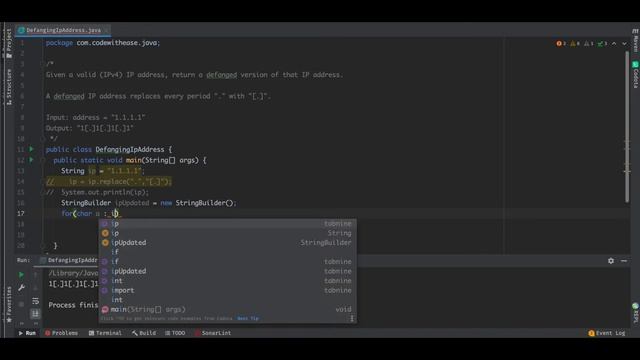This screenshot has width=640, height=360.
Task: Select 'main(String[] args)' void suggestion
Action: pos(228,309)
